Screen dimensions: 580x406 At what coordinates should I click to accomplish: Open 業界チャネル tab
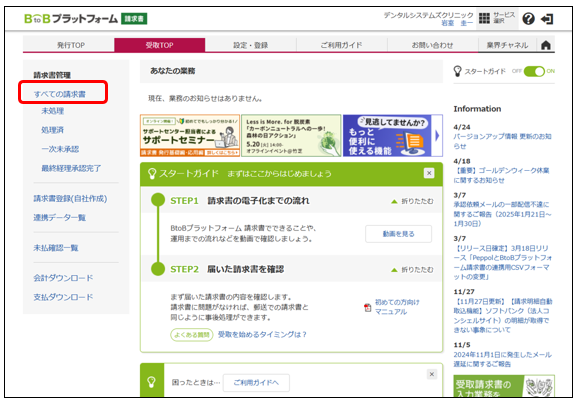(507, 45)
